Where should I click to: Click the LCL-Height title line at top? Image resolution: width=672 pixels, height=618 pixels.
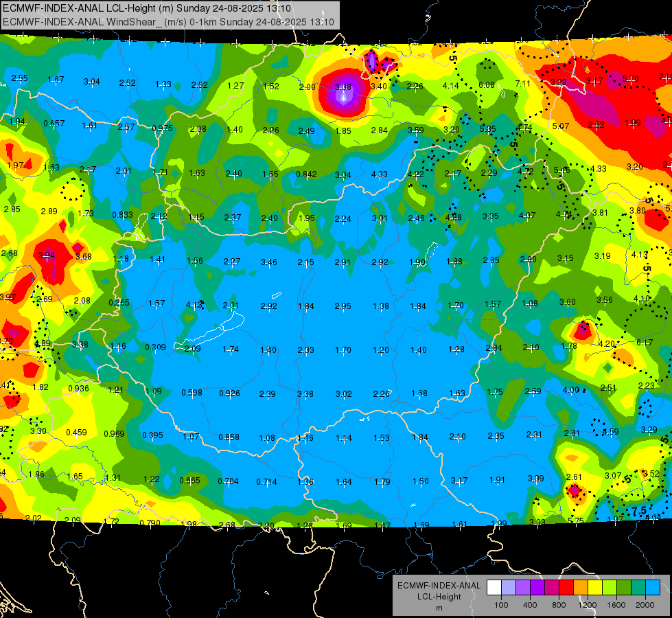[147, 8]
